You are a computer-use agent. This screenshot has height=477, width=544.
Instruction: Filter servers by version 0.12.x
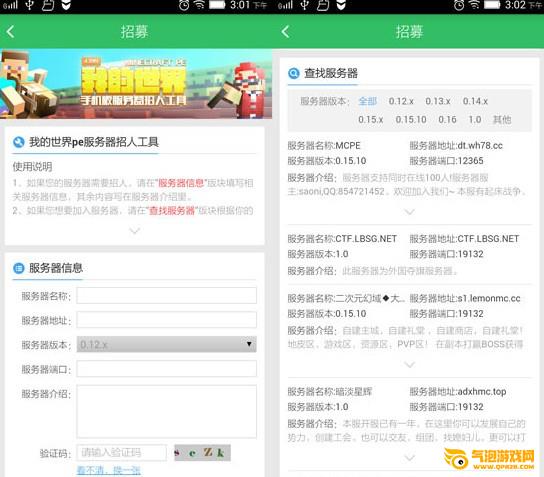401,101
